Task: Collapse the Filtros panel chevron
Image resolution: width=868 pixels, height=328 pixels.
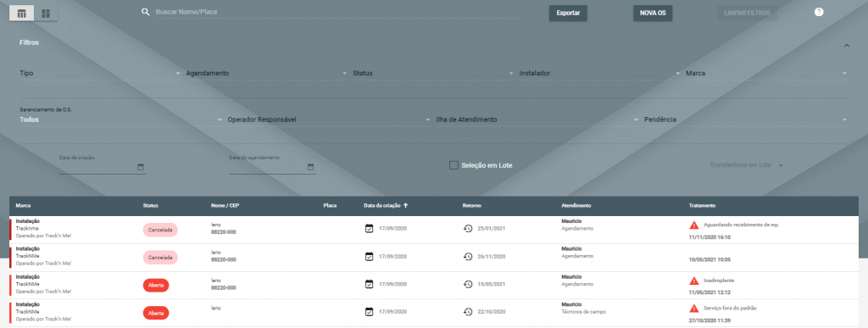Action: tap(847, 46)
